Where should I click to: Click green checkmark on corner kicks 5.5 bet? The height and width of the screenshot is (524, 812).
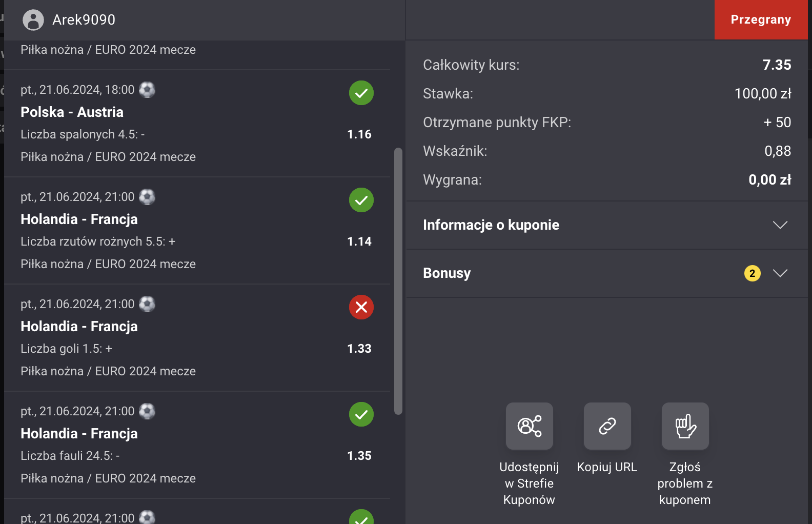361,200
